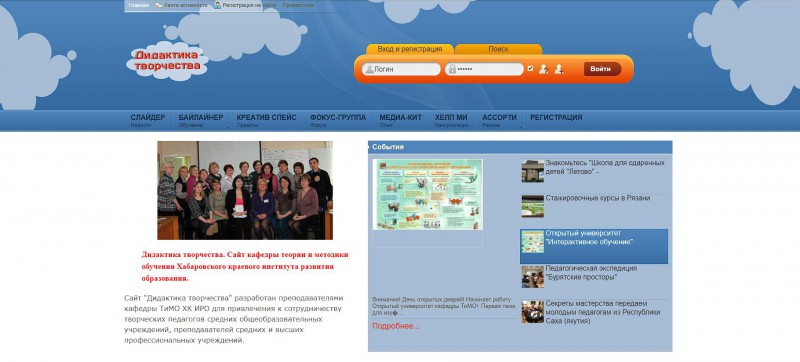Expand the АССОРТИ menu dropdown arrow
This screenshot has width=800, height=362.
(x=521, y=127)
